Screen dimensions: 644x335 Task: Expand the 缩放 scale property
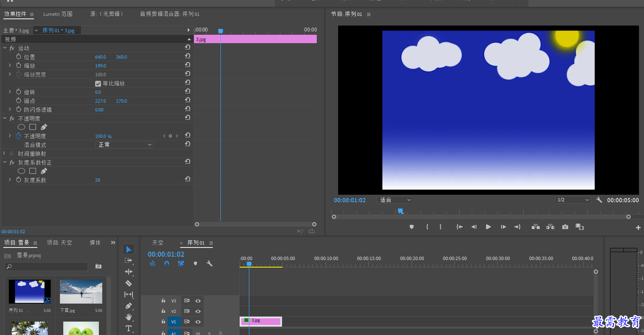pyautogui.click(x=10, y=65)
